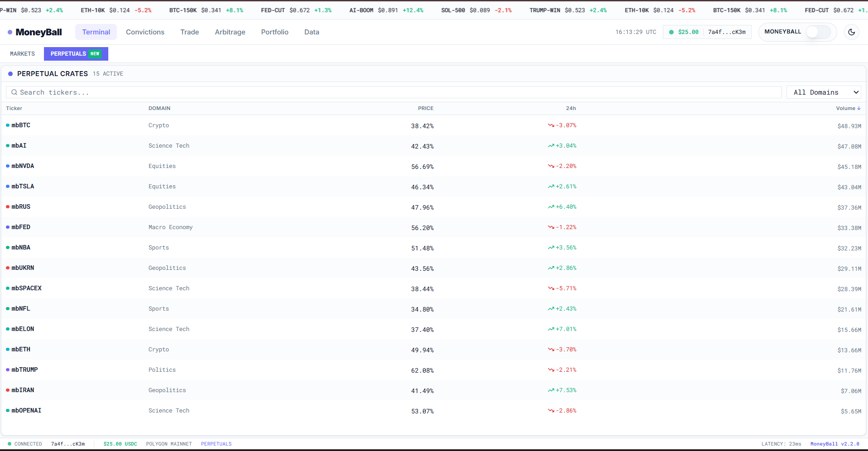This screenshot has height=451, width=868.
Task: Click mbTRUMP downtrend arrow icon
Action: pyautogui.click(x=551, y=370)
